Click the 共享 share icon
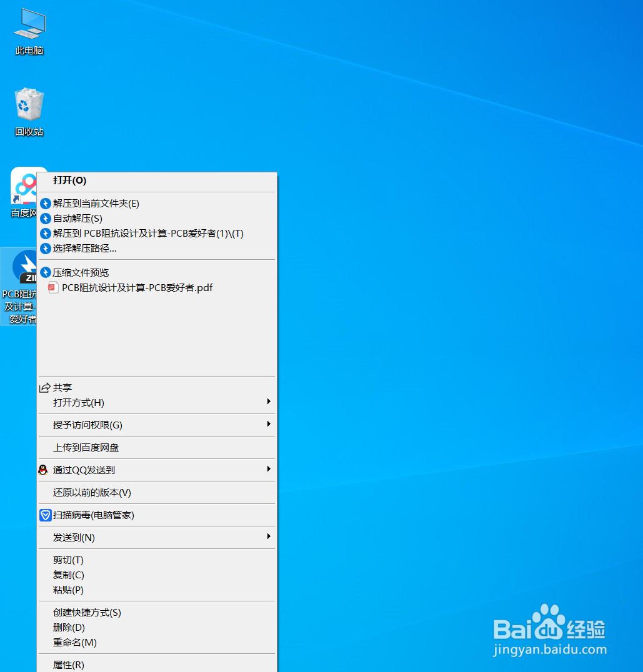 pyautogui.click(x=44, y=388)
